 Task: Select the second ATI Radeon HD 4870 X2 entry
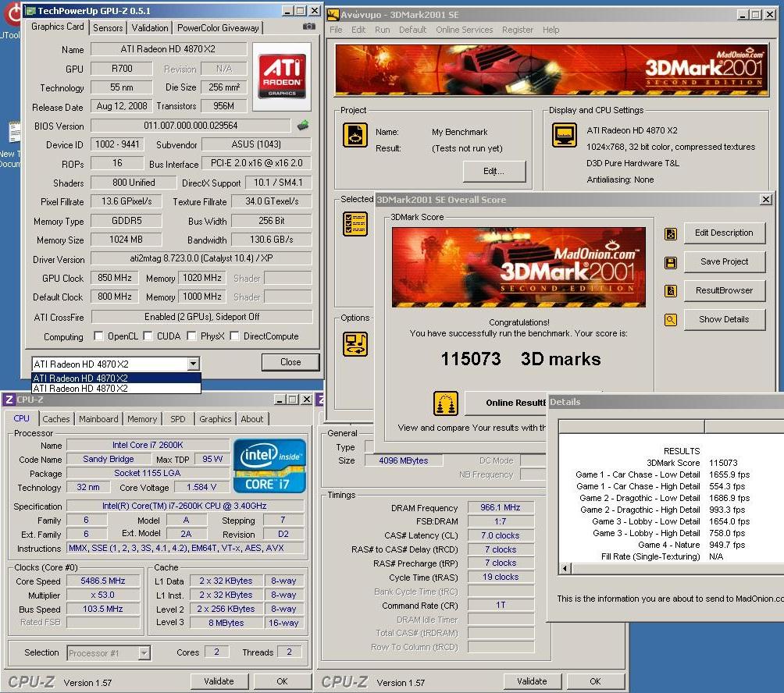click(116, 388)
